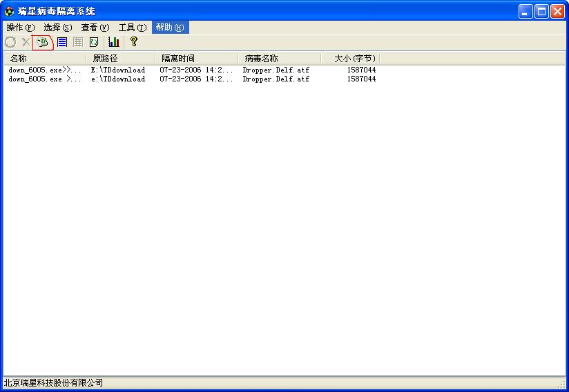The image size is (569, 392).
Task: Switch to the blue-lined list view icon
Action: [62, 42]
